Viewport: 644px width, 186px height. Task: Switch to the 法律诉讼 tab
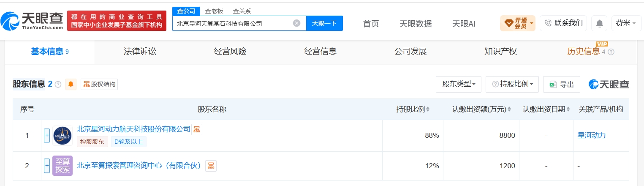tap(140, 52)
